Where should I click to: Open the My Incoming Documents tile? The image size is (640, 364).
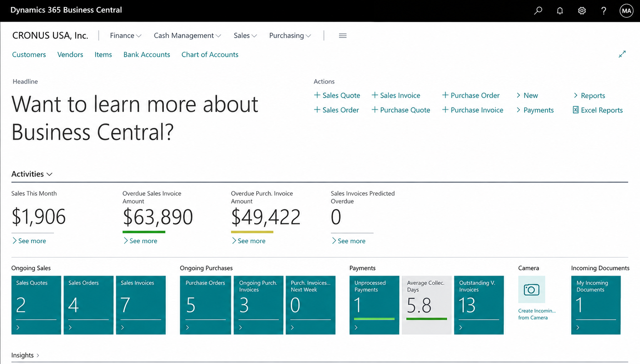click(x=596, y=305)
